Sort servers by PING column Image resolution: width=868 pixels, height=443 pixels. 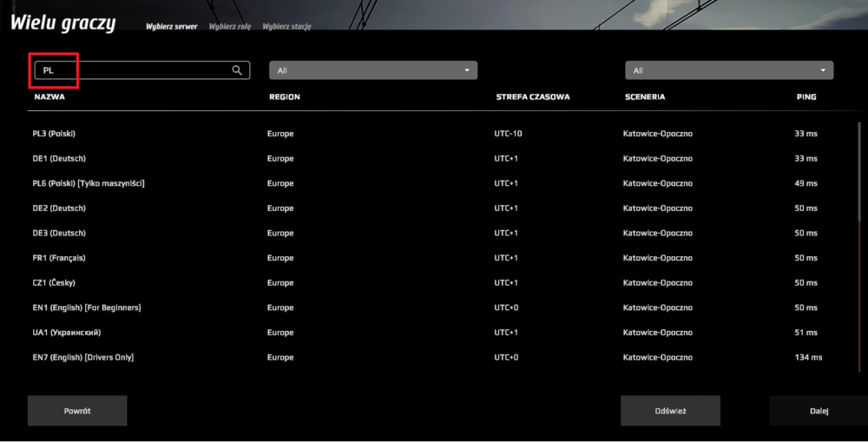coord(806,97)
